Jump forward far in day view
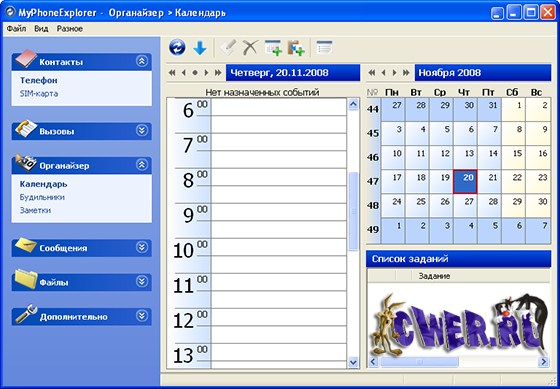This screenshot has width=560, height=389. click(x=218, y=73)
